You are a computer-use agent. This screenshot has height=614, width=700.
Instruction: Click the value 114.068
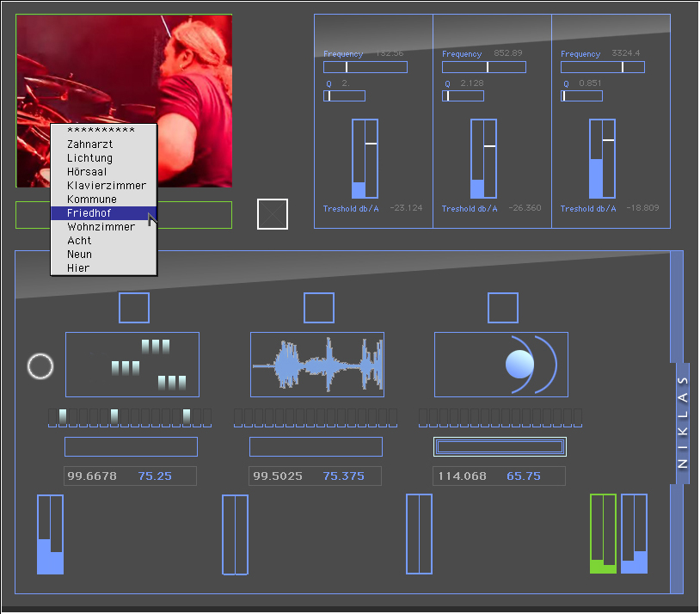(462, 476)
